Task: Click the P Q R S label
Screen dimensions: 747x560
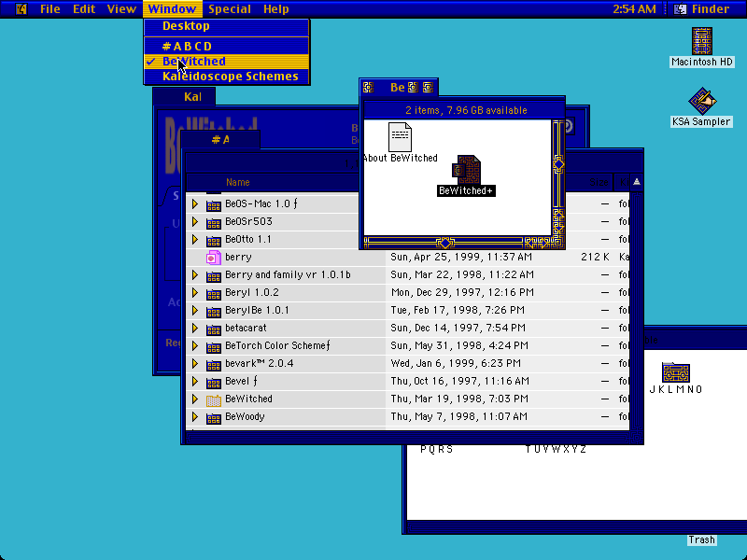Action: click(x=436, y=449)
